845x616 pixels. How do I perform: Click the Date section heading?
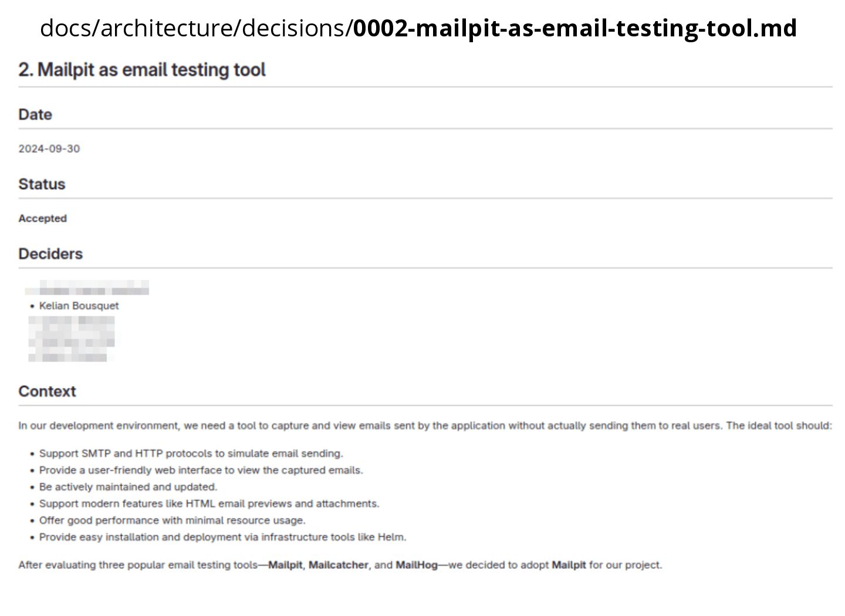(35, 114)
